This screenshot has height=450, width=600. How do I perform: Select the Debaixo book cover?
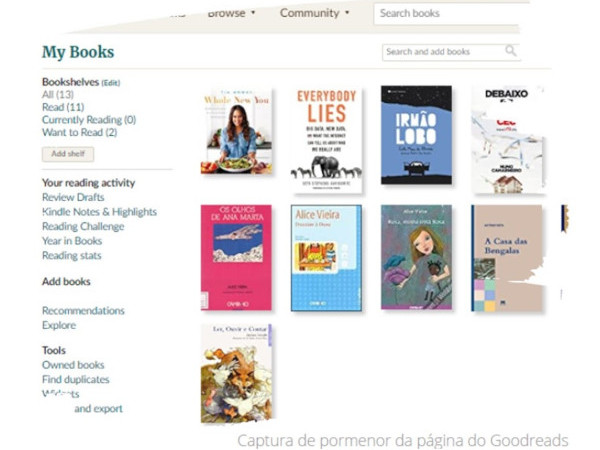[x=507, y=140]
